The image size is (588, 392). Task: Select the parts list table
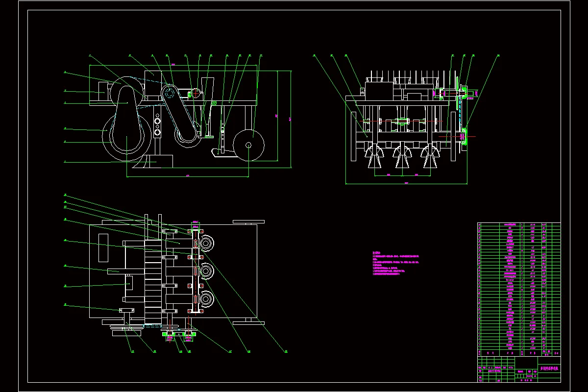(x=519, y=290)
